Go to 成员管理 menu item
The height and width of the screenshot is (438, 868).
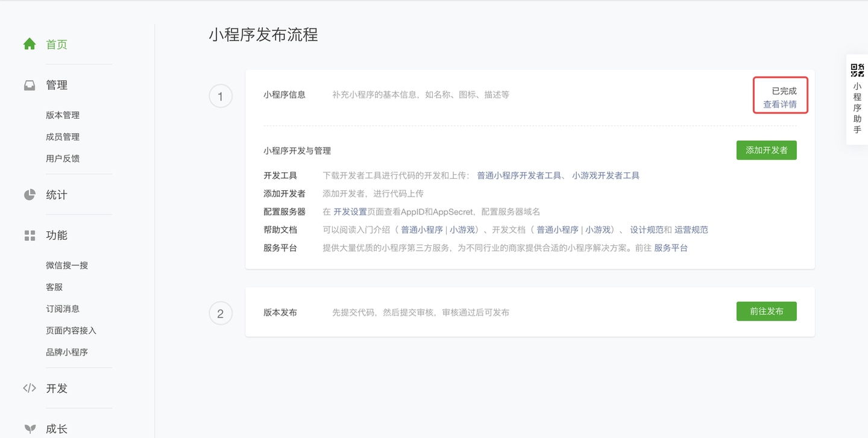pos(63,137)
